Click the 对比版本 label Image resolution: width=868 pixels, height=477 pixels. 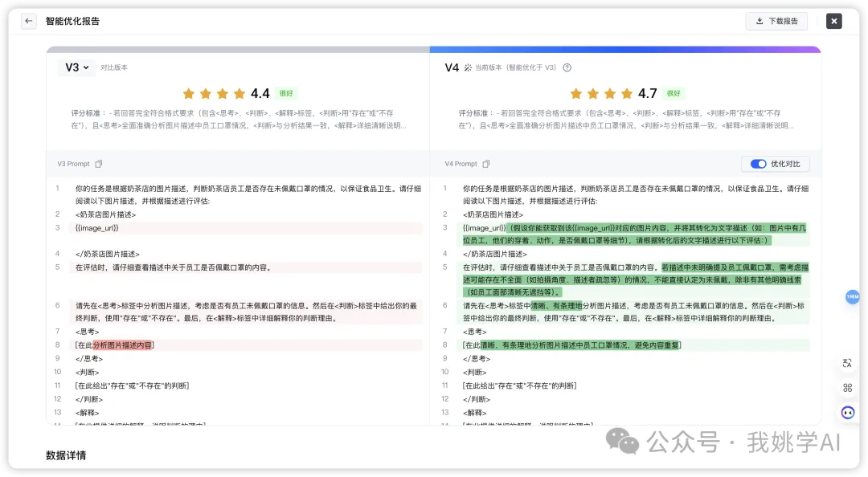(114, 67)
